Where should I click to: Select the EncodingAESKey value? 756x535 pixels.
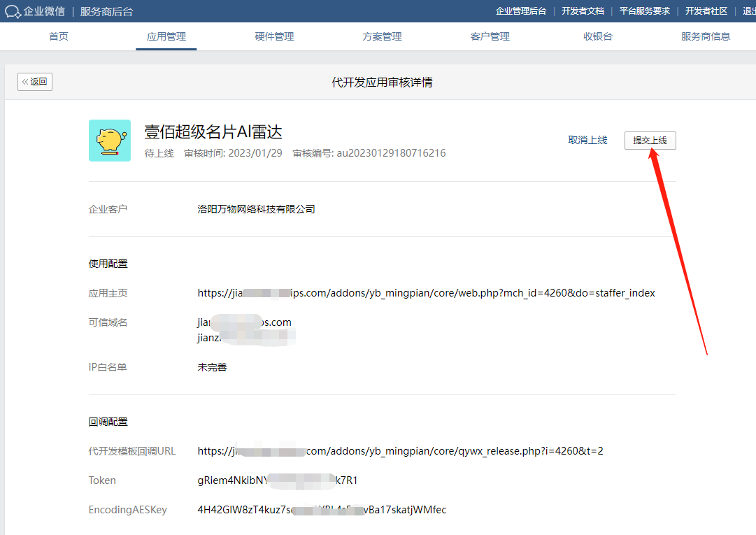[x=322, y=510]
